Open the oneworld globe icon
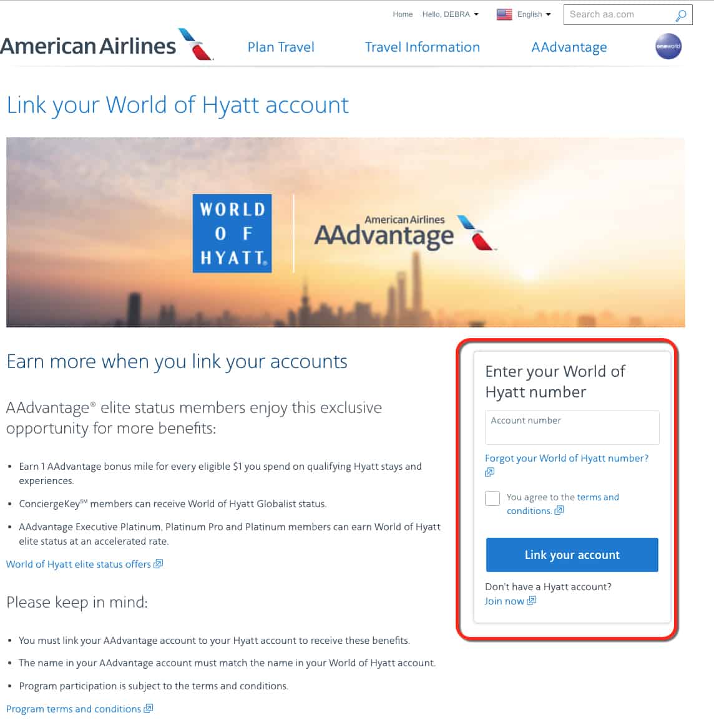714x728 pixels. click(x=668, y=46)
